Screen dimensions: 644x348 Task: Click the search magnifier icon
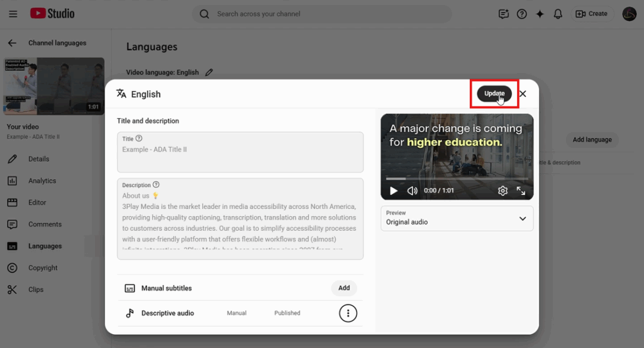pos(204,14)
